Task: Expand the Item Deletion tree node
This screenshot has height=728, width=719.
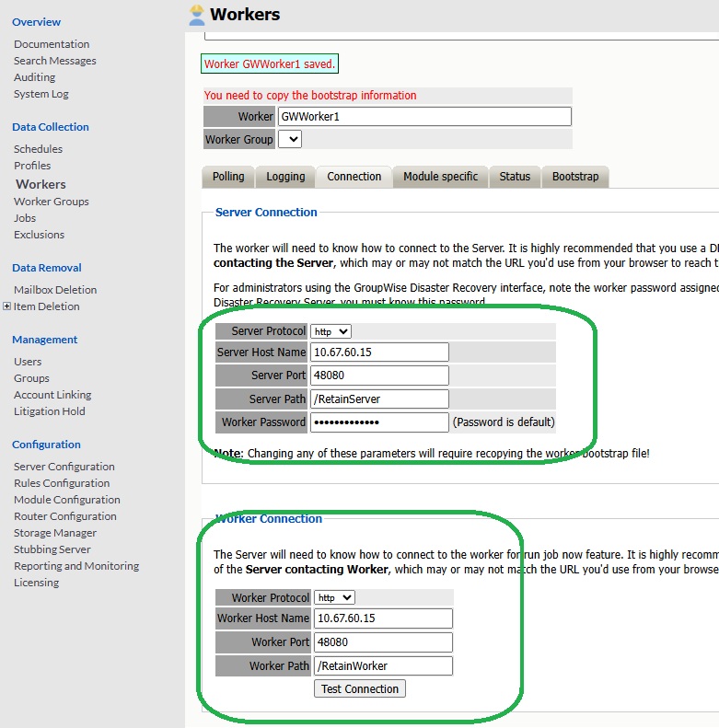Action: 6,306
